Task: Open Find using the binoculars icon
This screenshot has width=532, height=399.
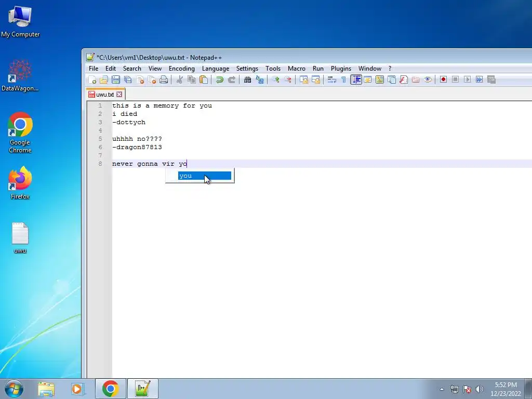Action: [248, 79]
